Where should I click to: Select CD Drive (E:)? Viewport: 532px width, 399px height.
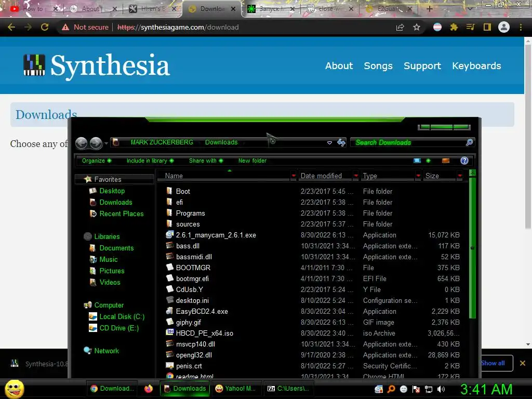(x=119, y=328)
